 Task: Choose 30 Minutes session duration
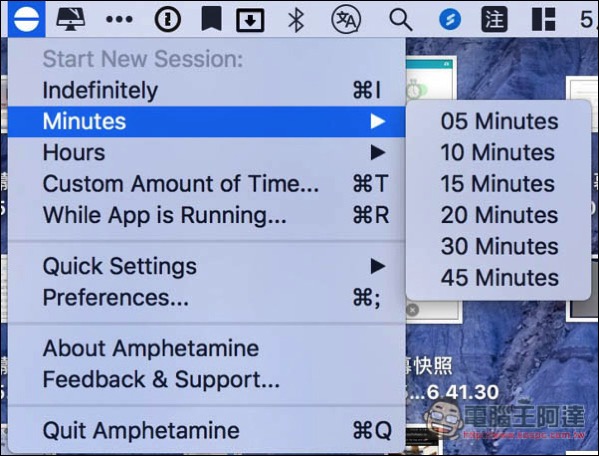coord(499,246)
